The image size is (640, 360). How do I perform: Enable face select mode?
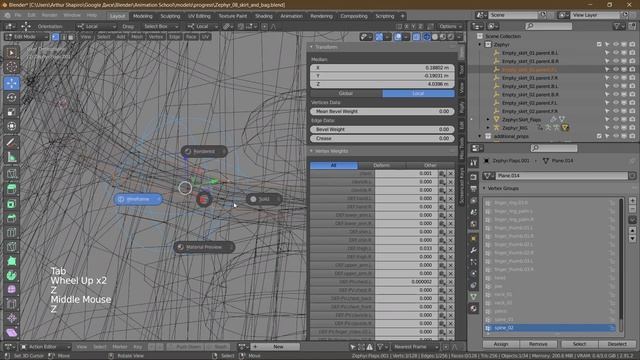coord(71,37)
